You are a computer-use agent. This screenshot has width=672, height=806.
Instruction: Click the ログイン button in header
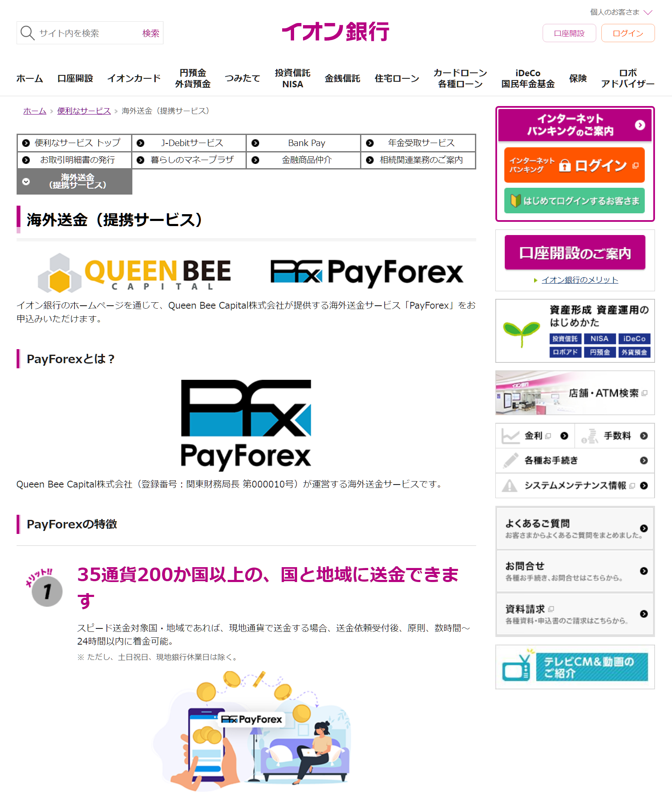[628, 33]
